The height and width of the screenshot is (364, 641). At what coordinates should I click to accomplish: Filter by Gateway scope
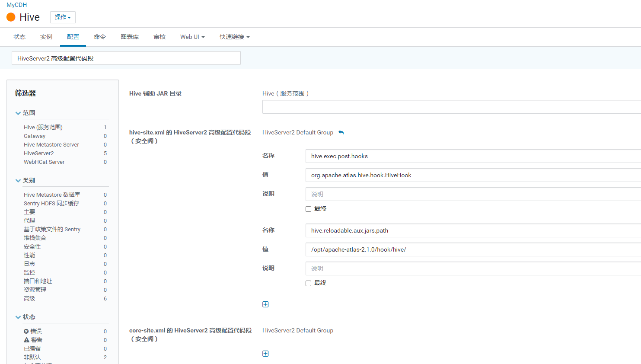coord(35,136)
